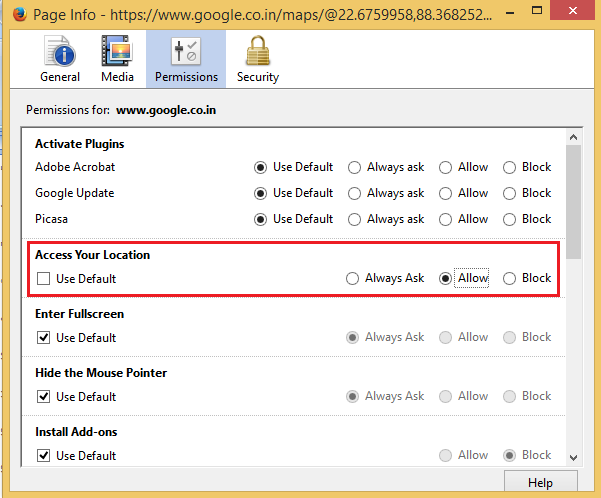Maximize the Page Info window

point(537,10)
